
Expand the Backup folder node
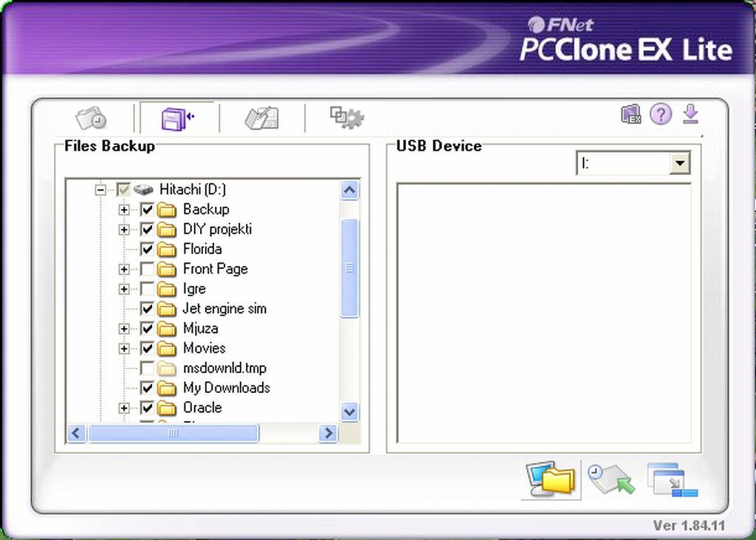124,210
